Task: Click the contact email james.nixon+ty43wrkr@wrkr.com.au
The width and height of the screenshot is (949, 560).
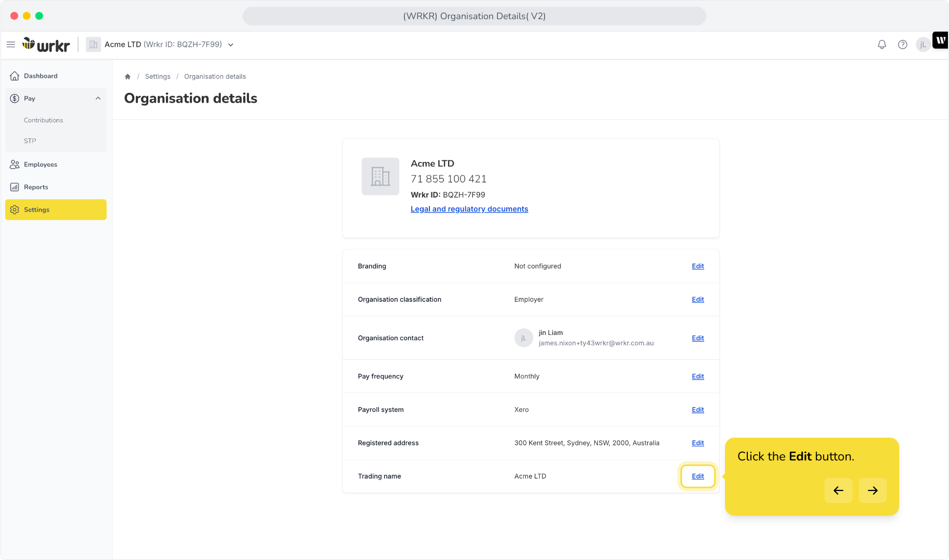Action: (x=596, y=343)
